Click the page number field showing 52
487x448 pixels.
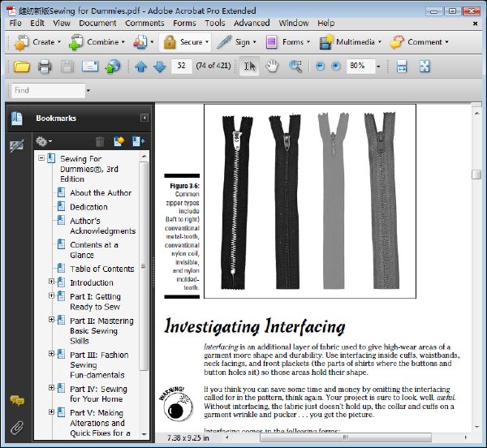pos(181,66)
